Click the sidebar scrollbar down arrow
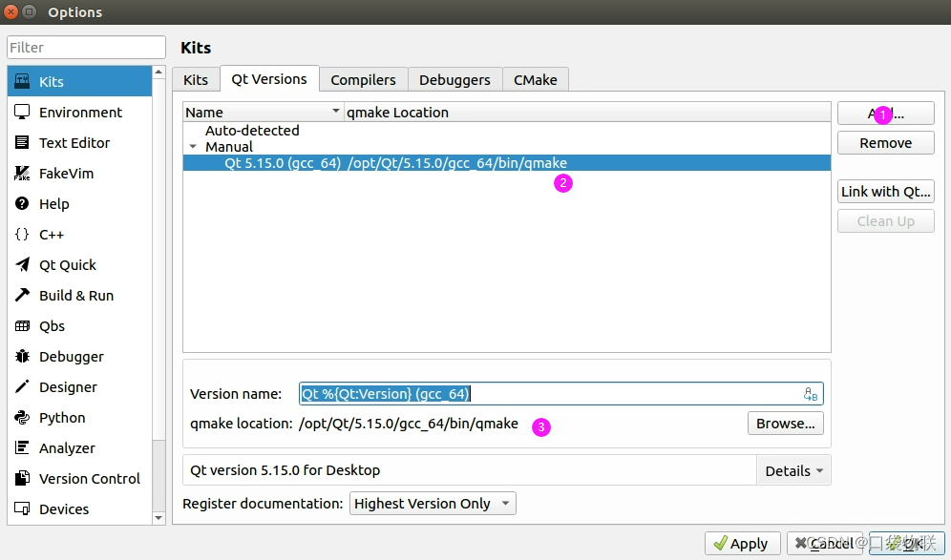Screen dimensions: 951x560 click(158, 518)
